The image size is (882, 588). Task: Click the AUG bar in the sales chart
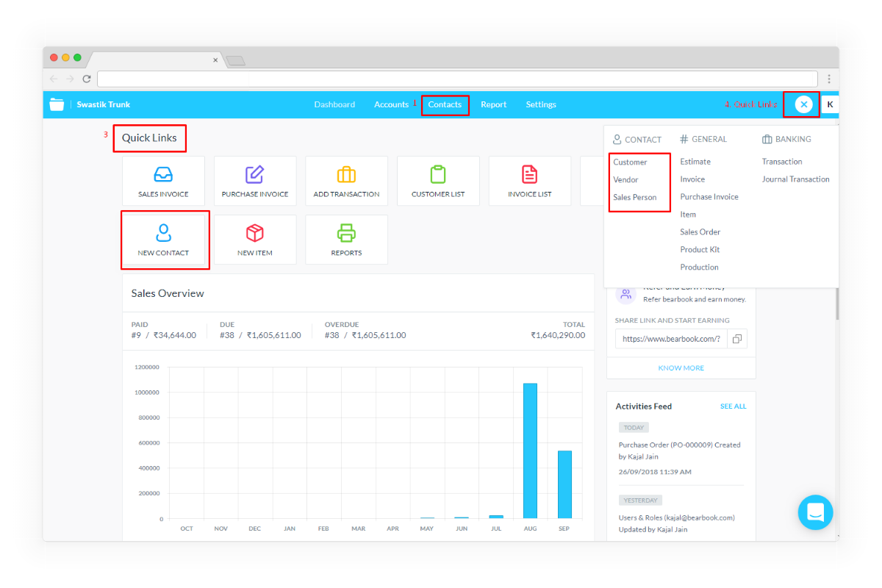click(x=530, y=451)
